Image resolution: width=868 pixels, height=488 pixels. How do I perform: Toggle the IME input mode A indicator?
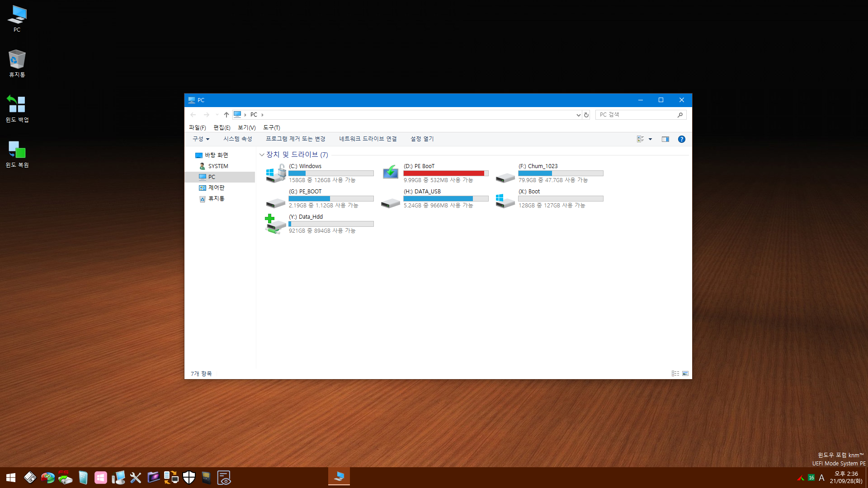[x=821, y=478]
